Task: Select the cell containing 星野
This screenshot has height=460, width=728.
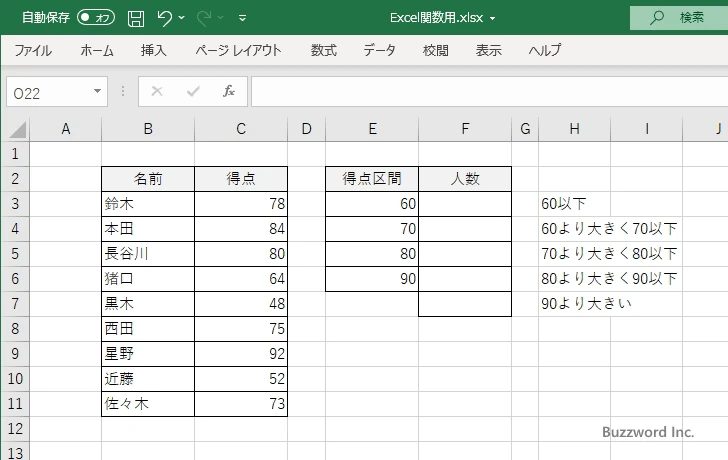Action: pyautogui.click(x=148, y=354)
